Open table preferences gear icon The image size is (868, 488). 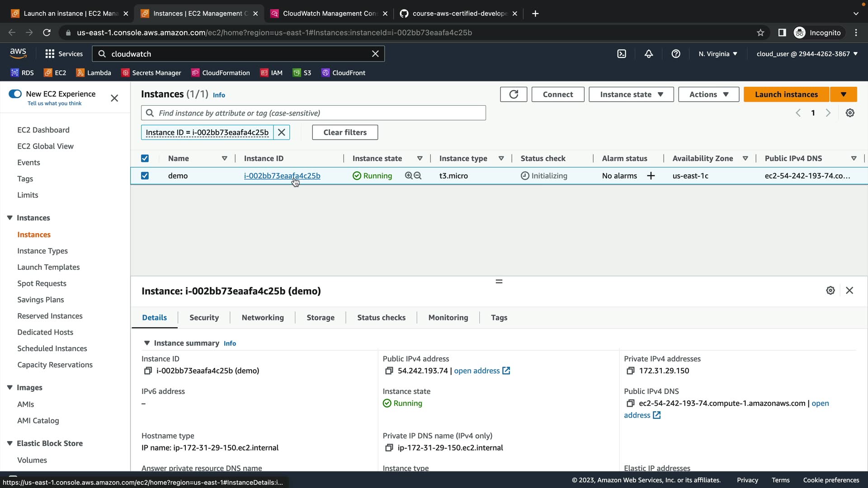tap(850, 113)
